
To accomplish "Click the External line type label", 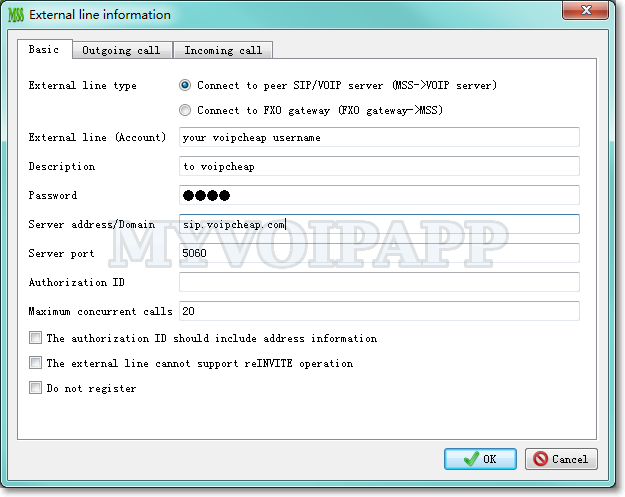I will point(83,86).
